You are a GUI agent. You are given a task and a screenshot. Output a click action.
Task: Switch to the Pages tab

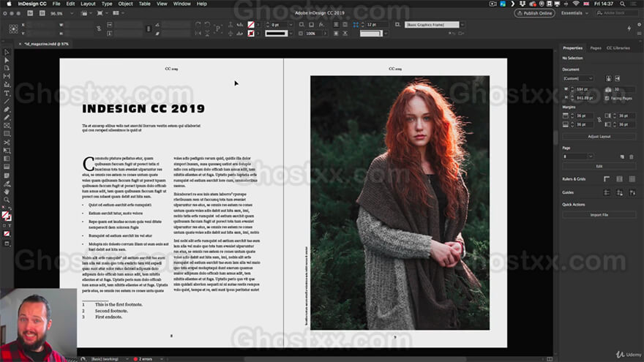596,48
